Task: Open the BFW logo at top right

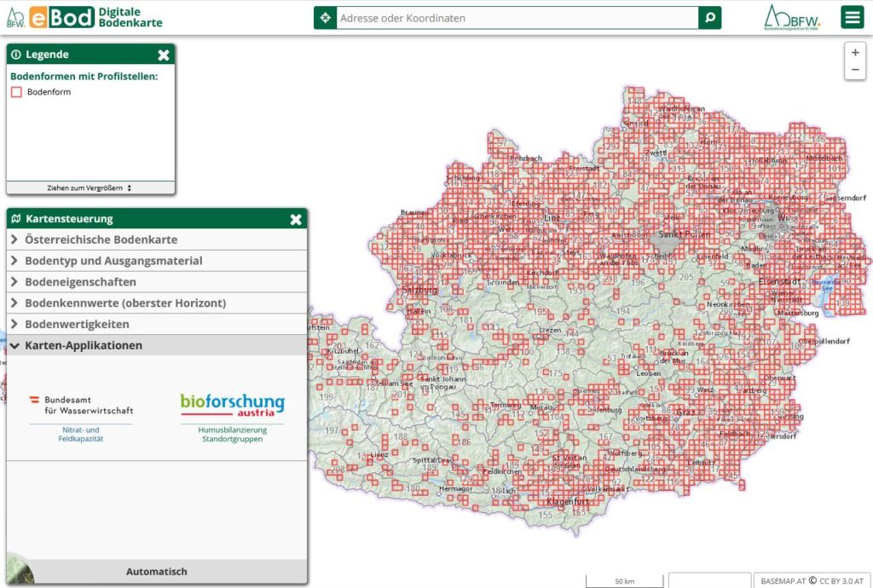Action: point(792,17)
